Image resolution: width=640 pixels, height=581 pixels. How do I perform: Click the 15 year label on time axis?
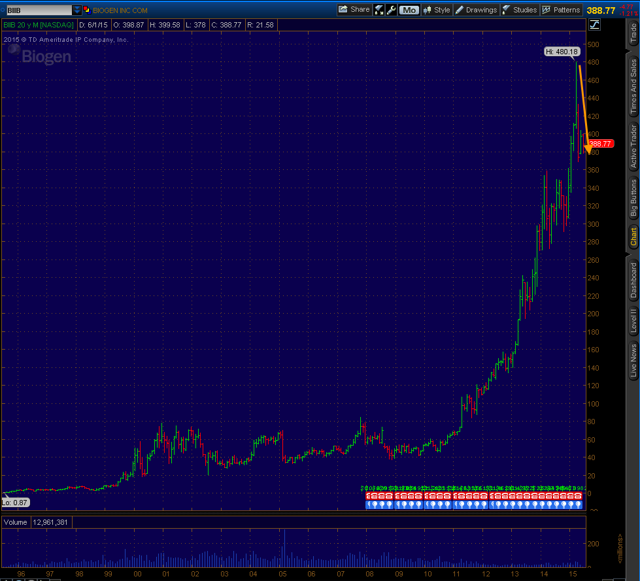click(x=573, y=574)
